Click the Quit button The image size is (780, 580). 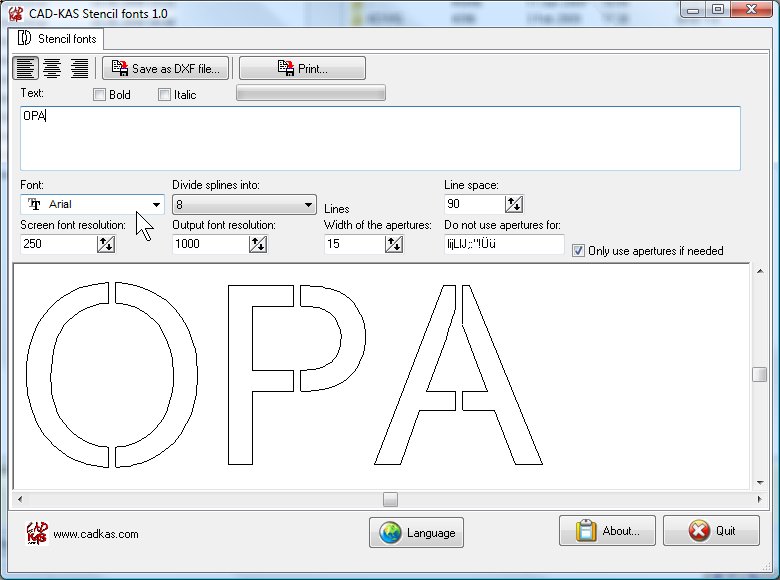click(711, 531)
